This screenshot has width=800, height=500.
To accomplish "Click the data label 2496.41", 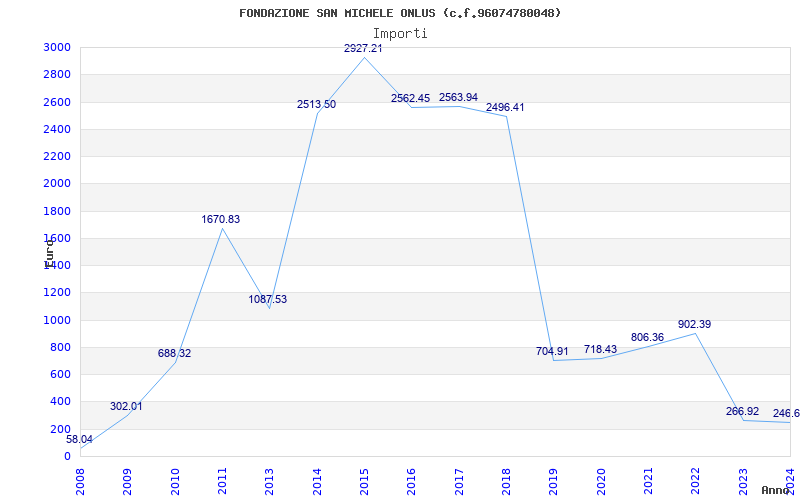I will (x=505, y=108).
